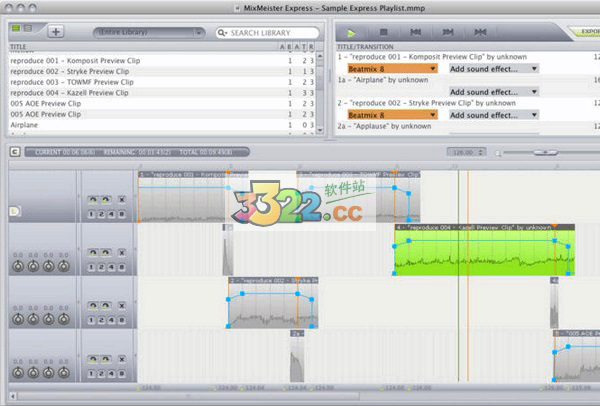This screenshot has width=600, height=406.
Task: Open Add sound effect dropdown under reproduce 001
Action: pyautogui.click(x=494, y=69)
